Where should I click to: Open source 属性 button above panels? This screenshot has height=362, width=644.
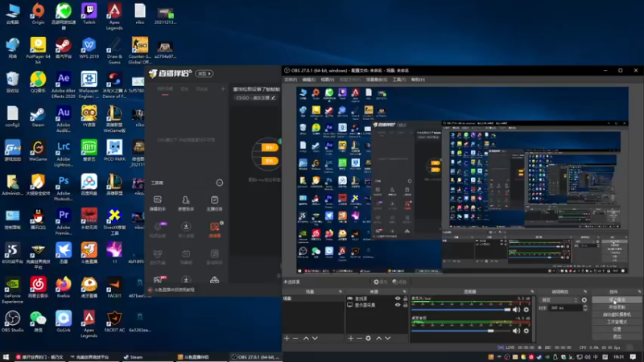(x=380, y=282)
